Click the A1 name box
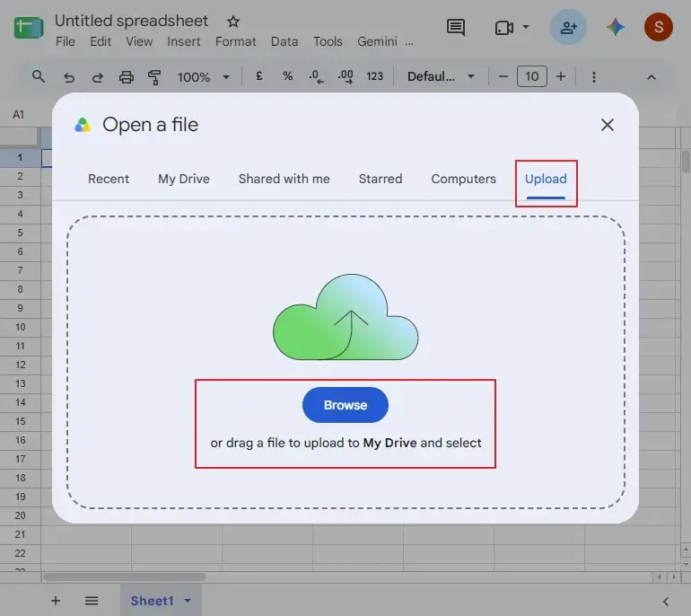 [19, 115]
